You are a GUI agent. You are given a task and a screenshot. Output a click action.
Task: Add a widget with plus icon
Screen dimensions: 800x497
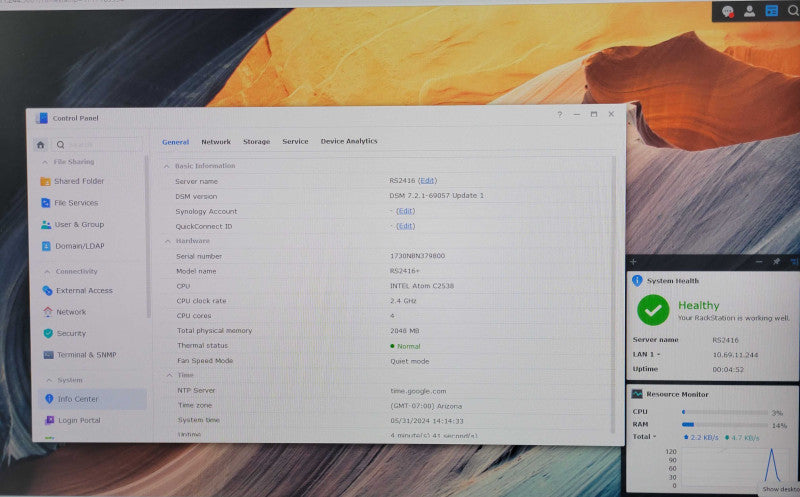pyautogui.click(x=633, y=262)
